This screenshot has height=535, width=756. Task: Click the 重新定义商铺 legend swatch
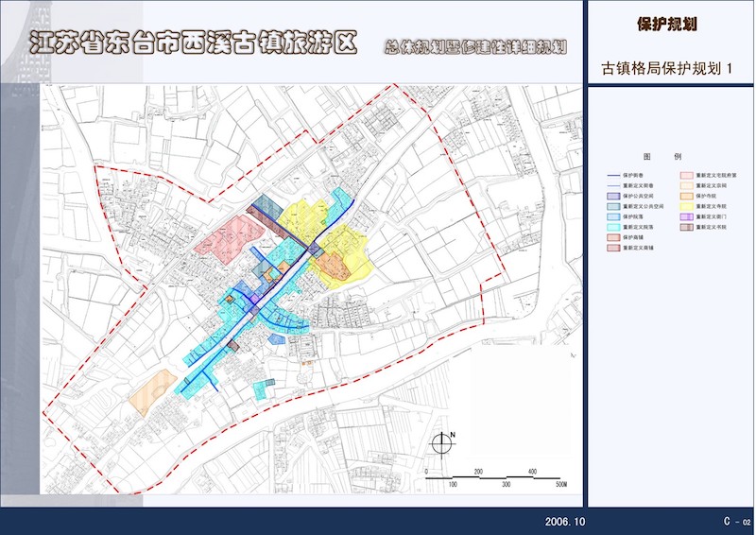tap(612, 248)
